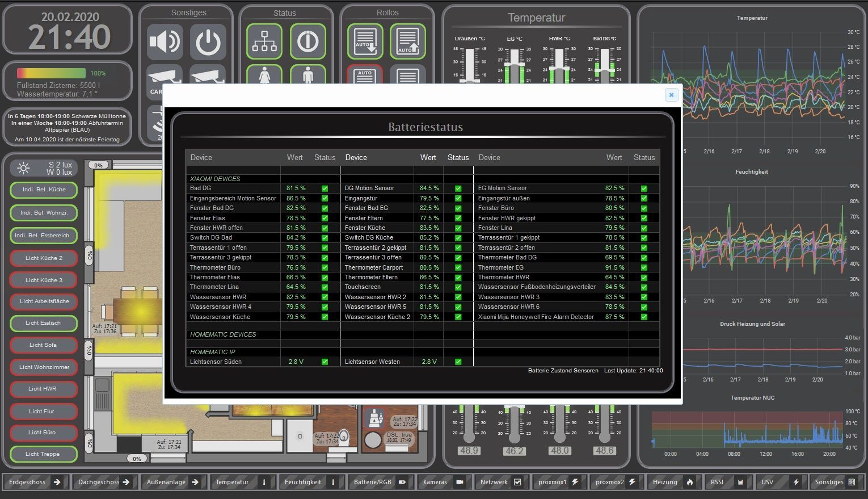Turn on Indi. Bel. Küche lighting

pos(44,190)
